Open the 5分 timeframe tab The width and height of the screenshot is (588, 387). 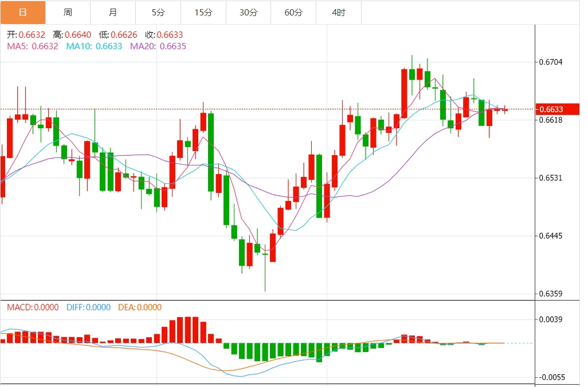(158, 13)
